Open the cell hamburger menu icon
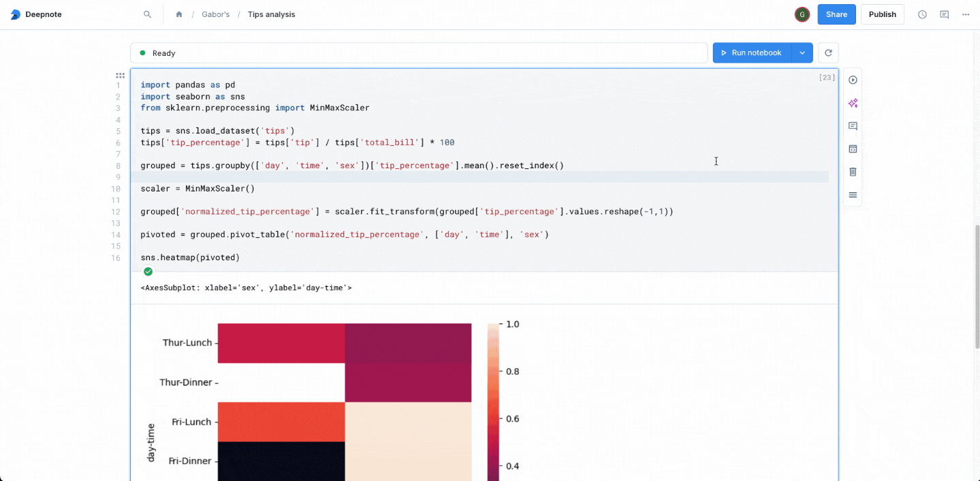Screen dimensions: 980x481 [853, 195]
